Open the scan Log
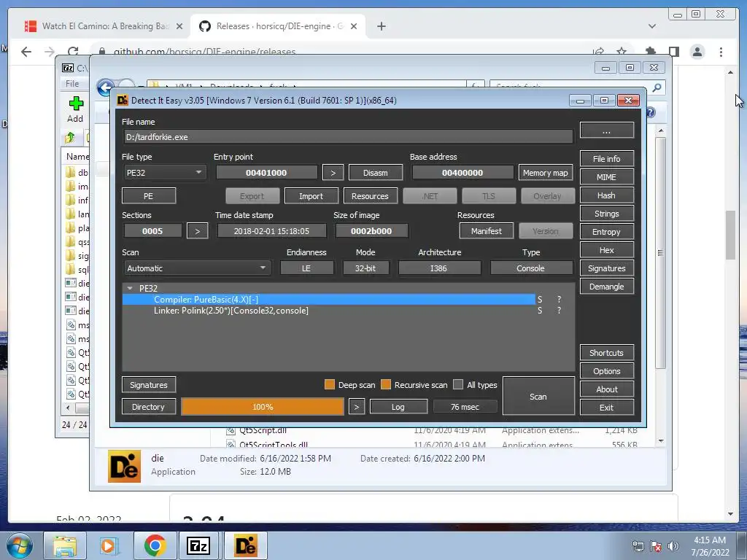The height and width of the screenshot is (560, 747). (398, 407)
